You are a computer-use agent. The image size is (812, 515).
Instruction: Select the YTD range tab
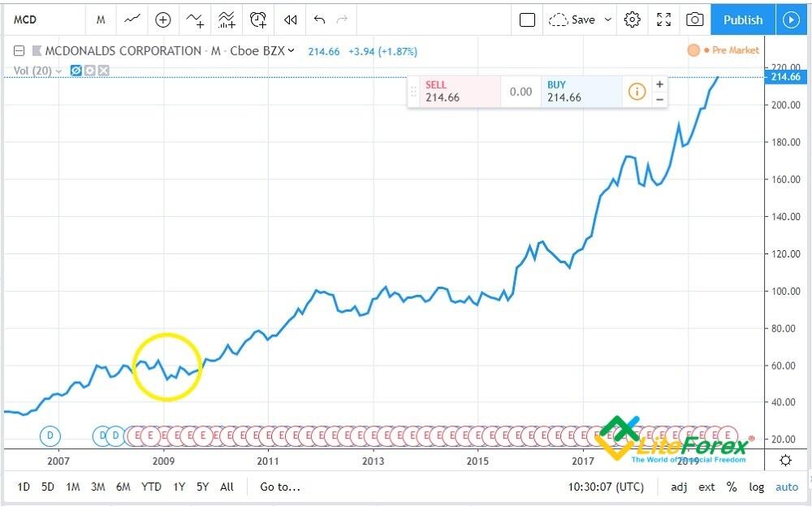(151, 487)
